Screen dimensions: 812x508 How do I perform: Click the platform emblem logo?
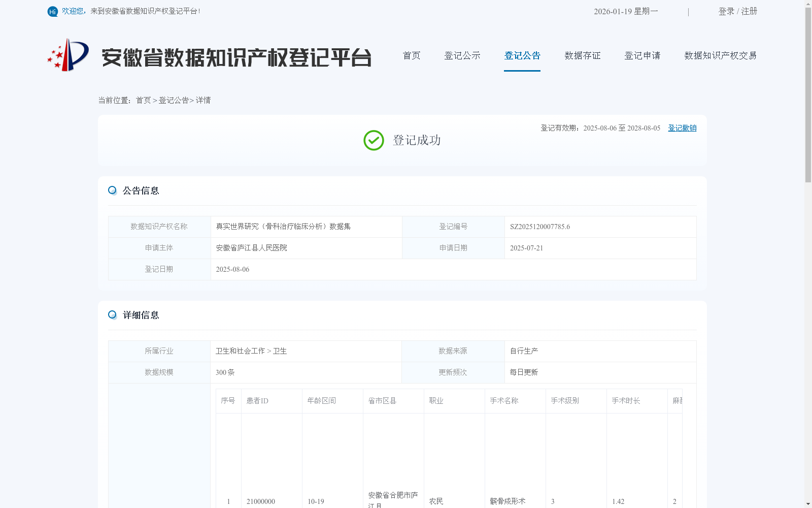[68, 55]
